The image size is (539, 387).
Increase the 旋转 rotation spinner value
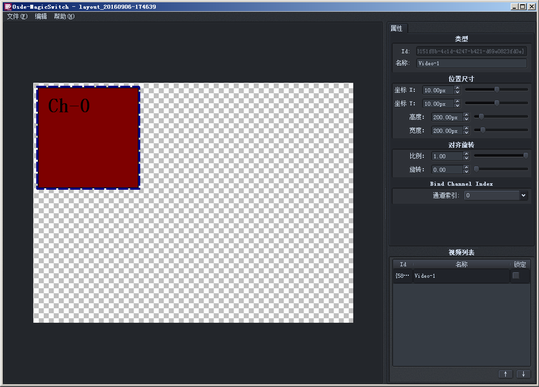click(466, 167)
